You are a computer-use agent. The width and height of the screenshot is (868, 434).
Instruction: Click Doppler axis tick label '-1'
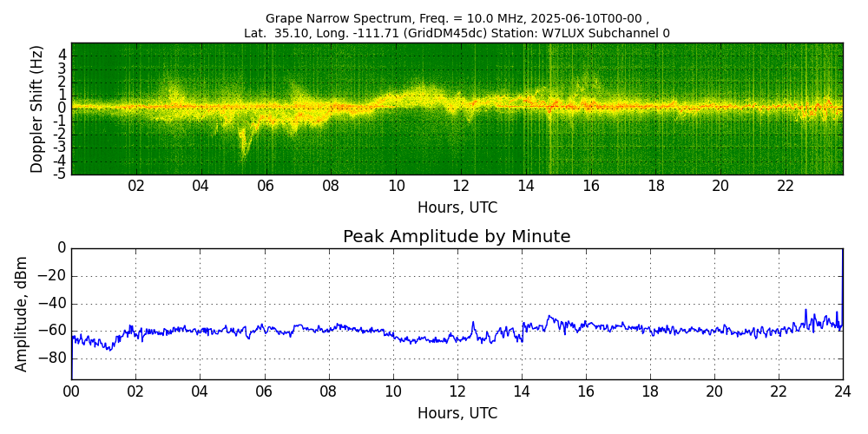[x=61, y=122]
